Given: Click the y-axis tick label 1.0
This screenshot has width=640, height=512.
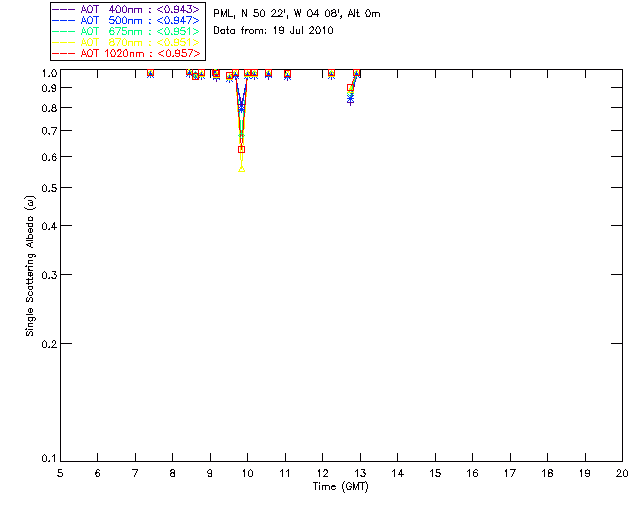Looking at the screenshot, I should (49, 73).
